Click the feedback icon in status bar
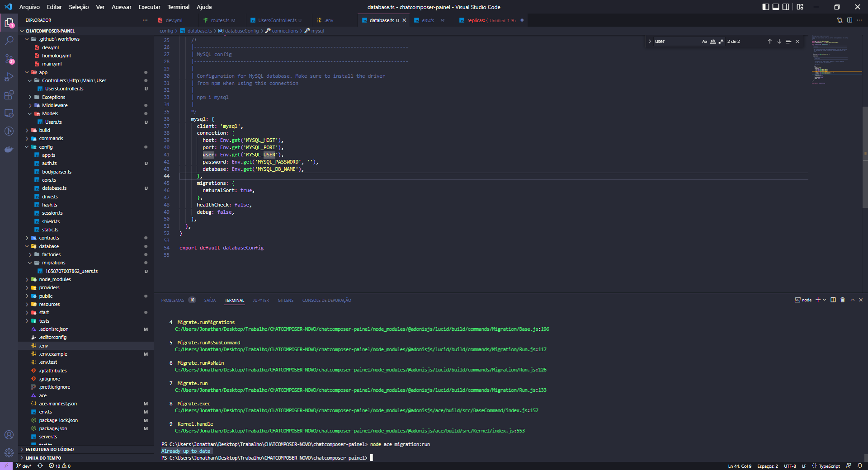The image size is (868, 470). point(849,466)
